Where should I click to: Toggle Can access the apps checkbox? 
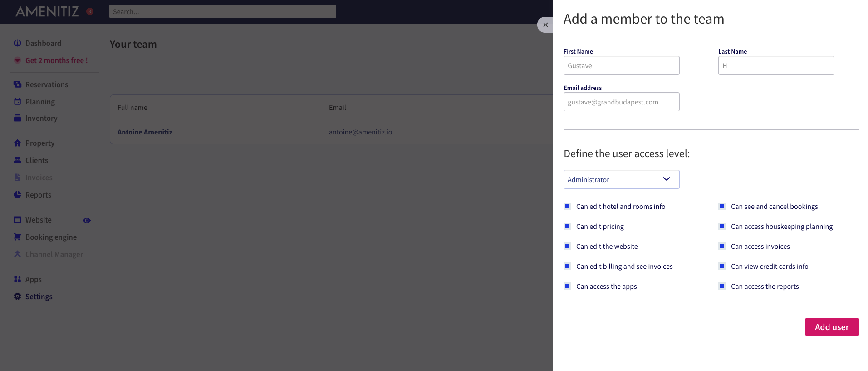pos(567,286)
